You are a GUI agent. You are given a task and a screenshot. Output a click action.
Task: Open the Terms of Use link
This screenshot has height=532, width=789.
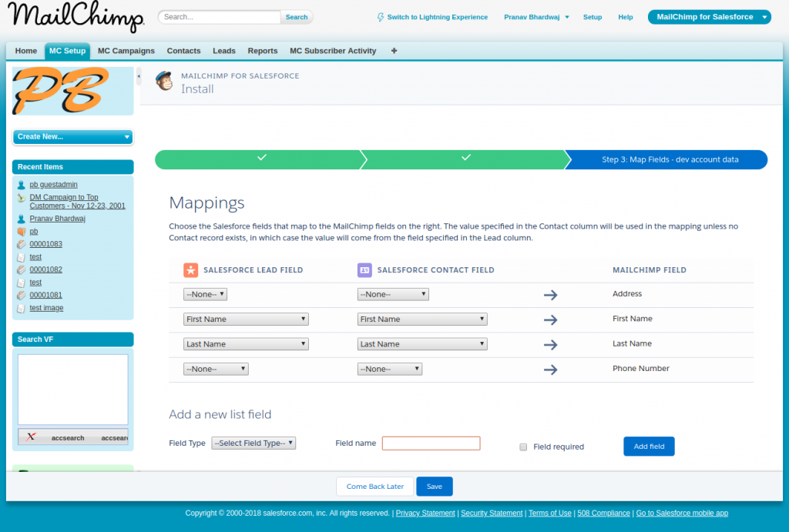coord(550,514)
